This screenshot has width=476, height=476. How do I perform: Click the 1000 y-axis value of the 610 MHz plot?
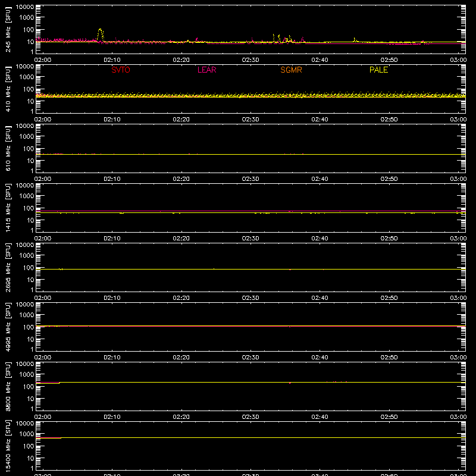pos(27,137)
